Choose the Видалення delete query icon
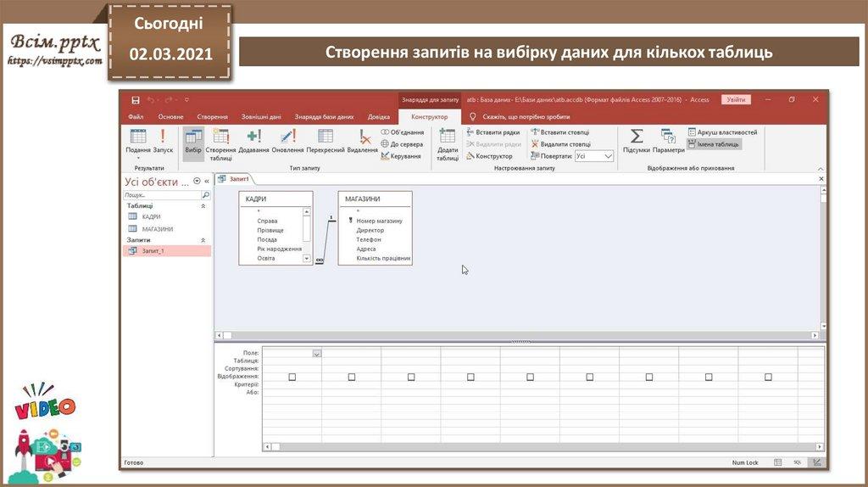 click(x=363, y=138)
